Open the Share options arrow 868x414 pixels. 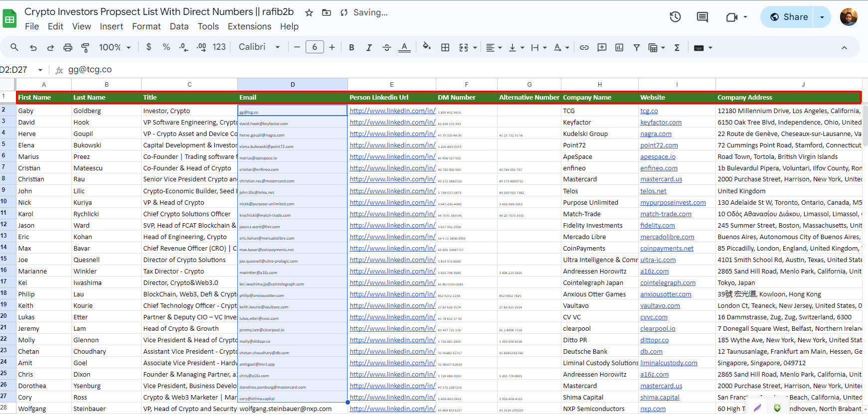[x=822, y=17]
